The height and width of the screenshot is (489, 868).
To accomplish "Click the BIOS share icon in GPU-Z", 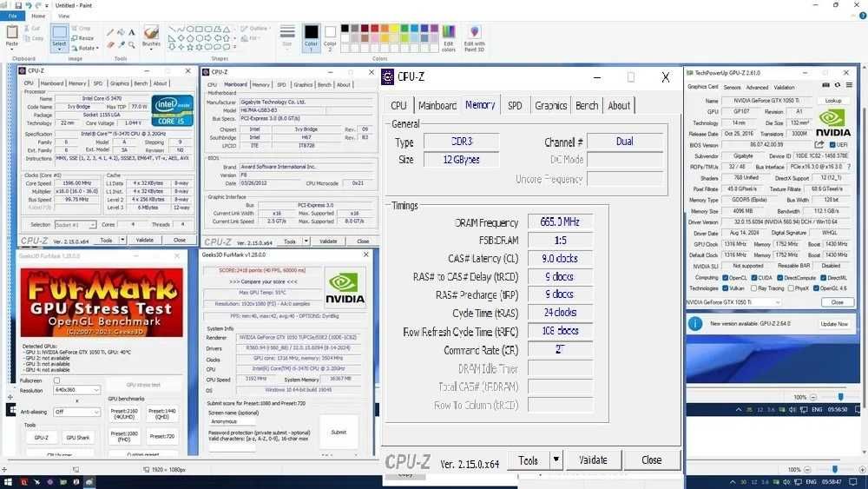I will [x=819, y=144].
